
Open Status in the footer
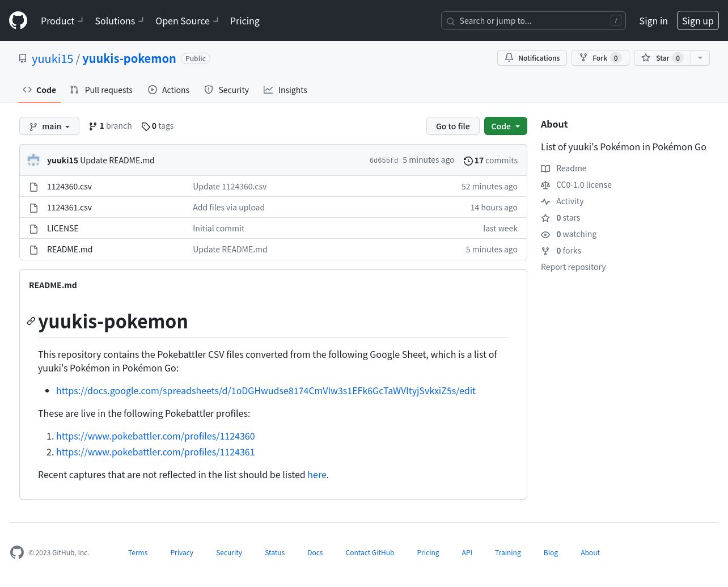275,553
